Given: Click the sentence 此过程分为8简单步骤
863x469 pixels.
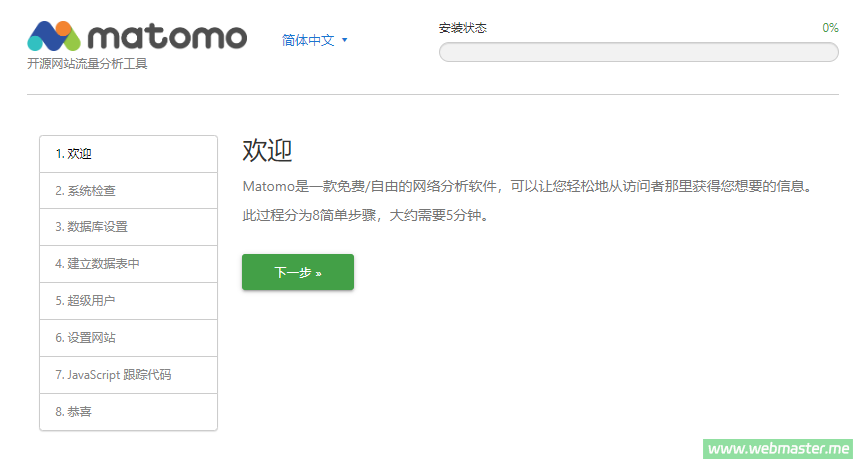Looking at the screenshot, I should point(365,215).
